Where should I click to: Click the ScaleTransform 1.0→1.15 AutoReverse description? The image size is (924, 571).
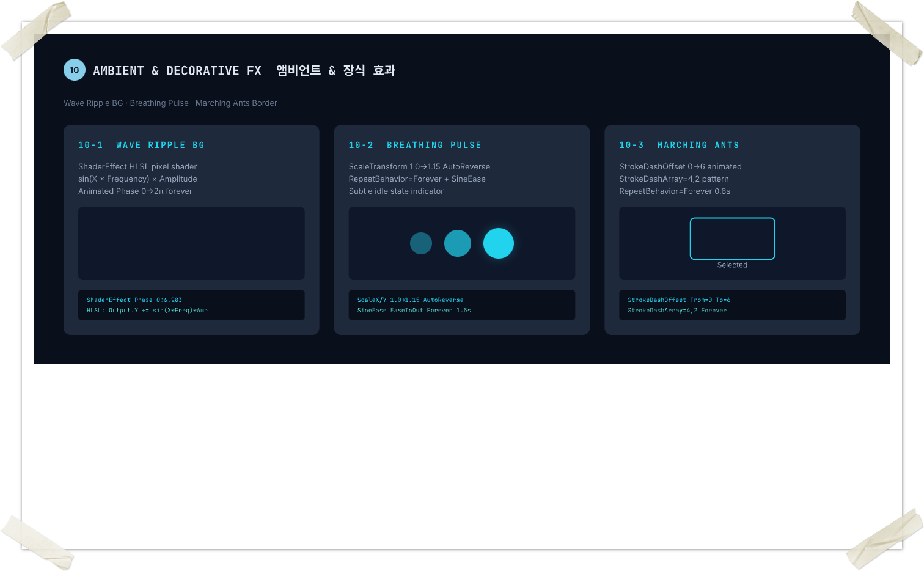click(x=419, y=167)
